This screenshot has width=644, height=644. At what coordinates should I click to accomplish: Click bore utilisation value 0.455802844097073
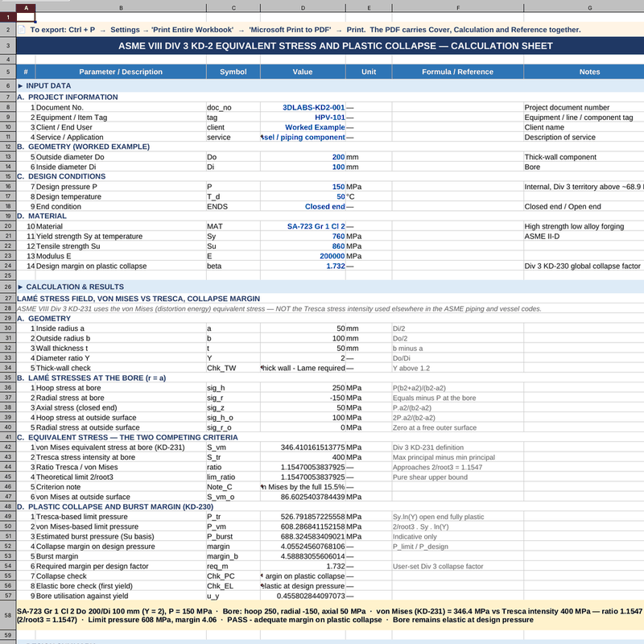pyautogui.click(x=311, y=596)
